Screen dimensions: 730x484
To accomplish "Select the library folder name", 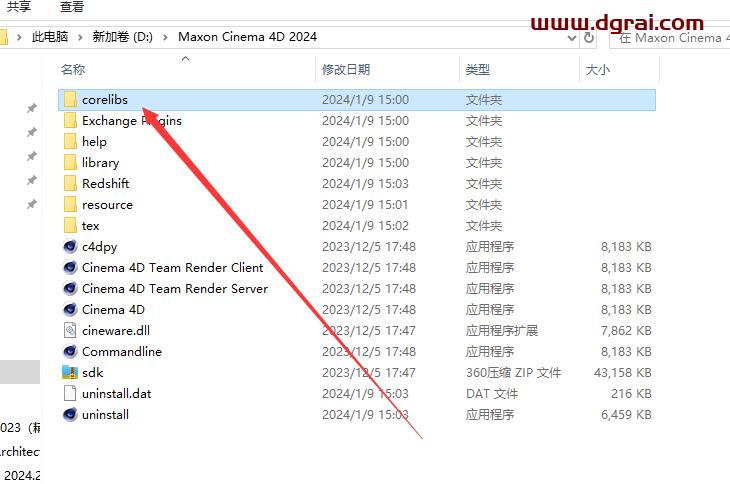I will (101, 163).
